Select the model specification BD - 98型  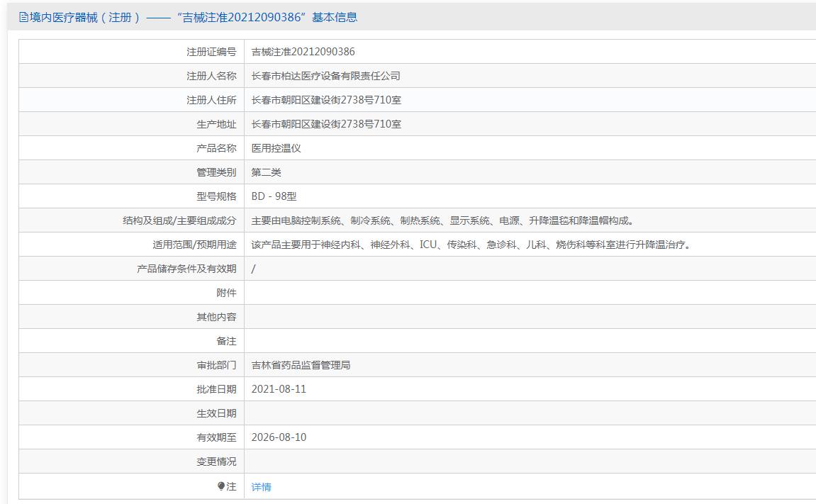click(274, 196)
